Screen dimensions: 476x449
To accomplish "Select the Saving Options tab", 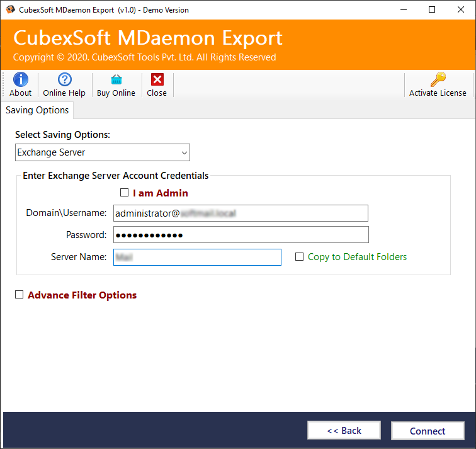I will point(37,110).
